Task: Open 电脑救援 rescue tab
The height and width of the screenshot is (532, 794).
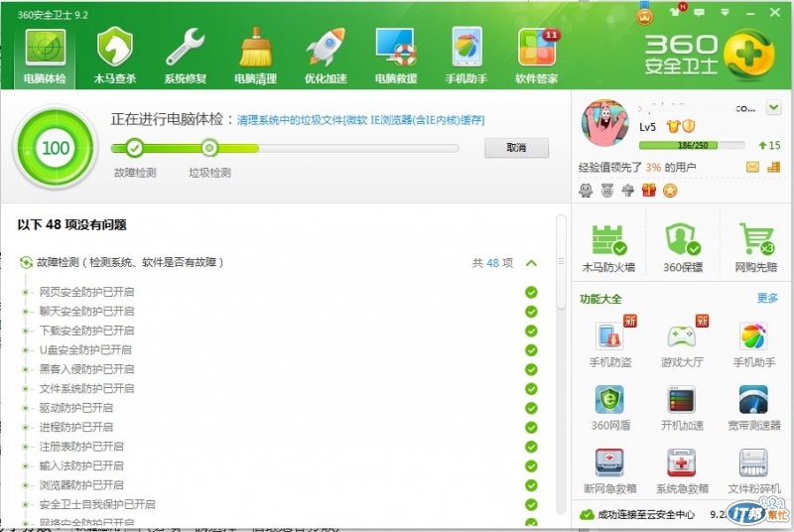Action: [396, 56]
